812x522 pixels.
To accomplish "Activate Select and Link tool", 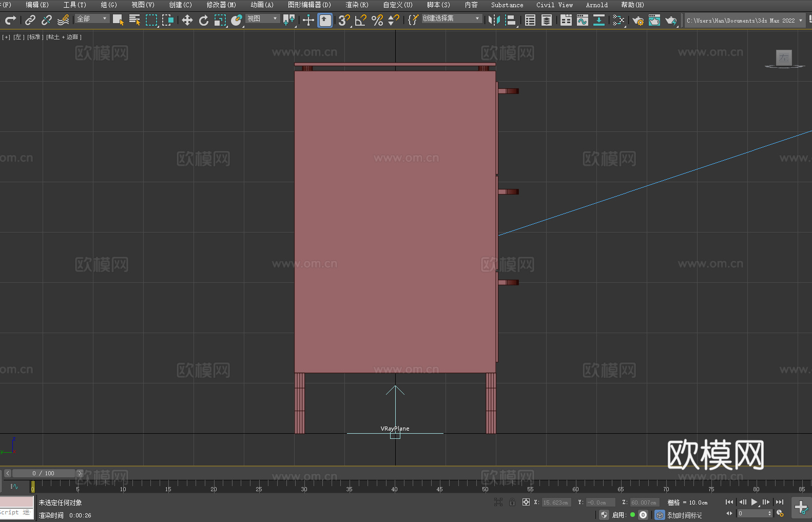I will (x=30, y=20).
